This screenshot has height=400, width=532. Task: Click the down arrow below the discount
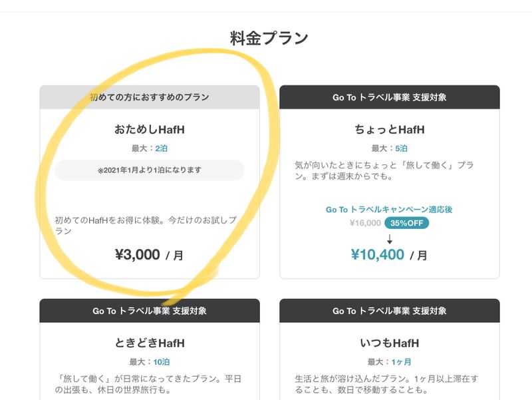tap(390, 238)
